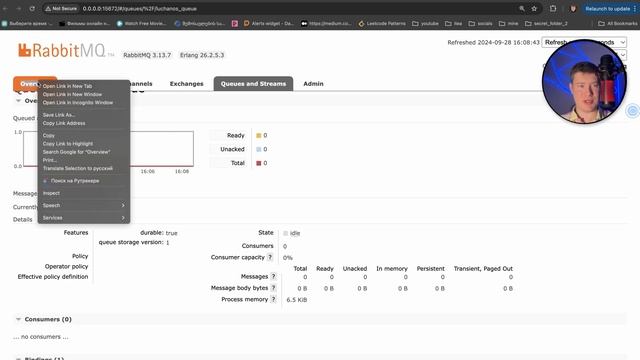Collapse the Overview section triangle
The height and width of the screenshot is (360, 640).
pos(18,100)
